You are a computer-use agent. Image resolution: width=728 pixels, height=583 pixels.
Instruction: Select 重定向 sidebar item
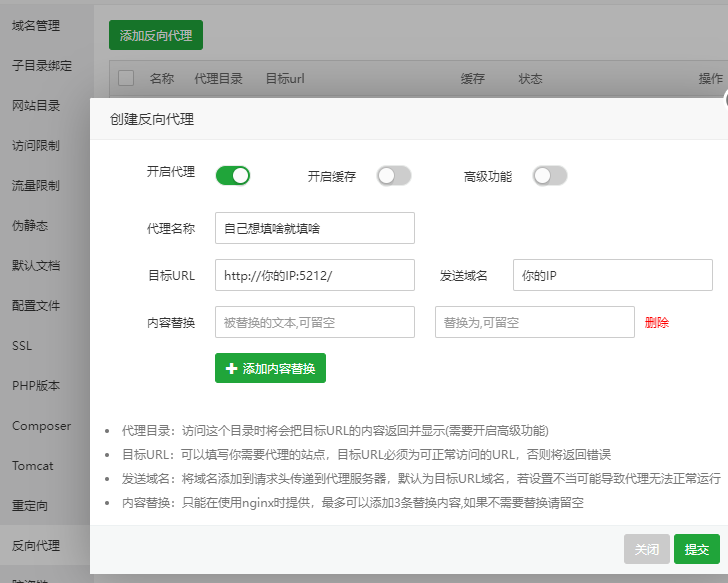30,505
